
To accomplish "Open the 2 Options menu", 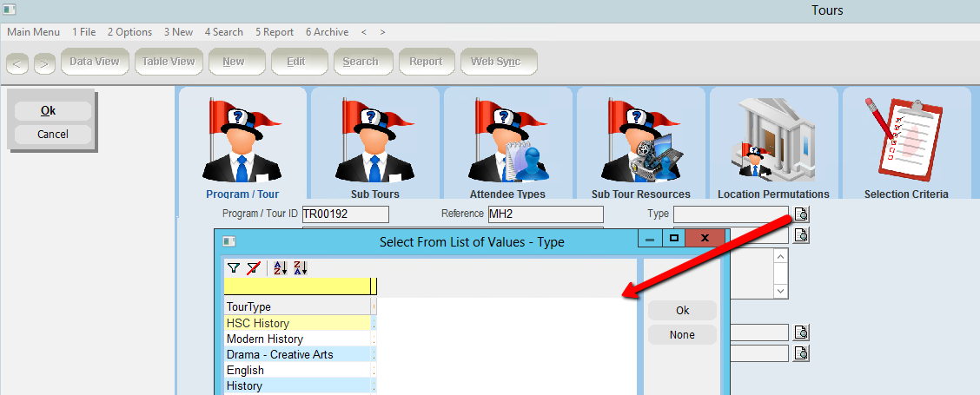I will pyautogui.click(x=129, y=32).
